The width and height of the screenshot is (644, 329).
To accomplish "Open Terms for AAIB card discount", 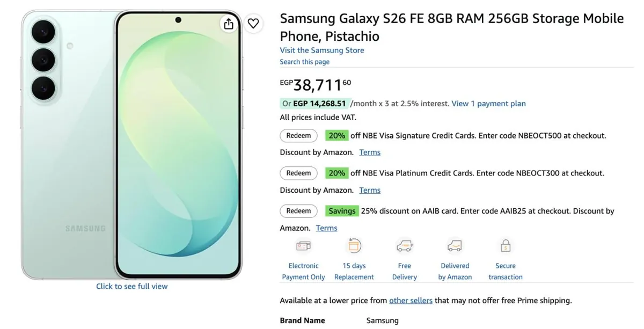I will pyautogui.click(x=326, y=228).
